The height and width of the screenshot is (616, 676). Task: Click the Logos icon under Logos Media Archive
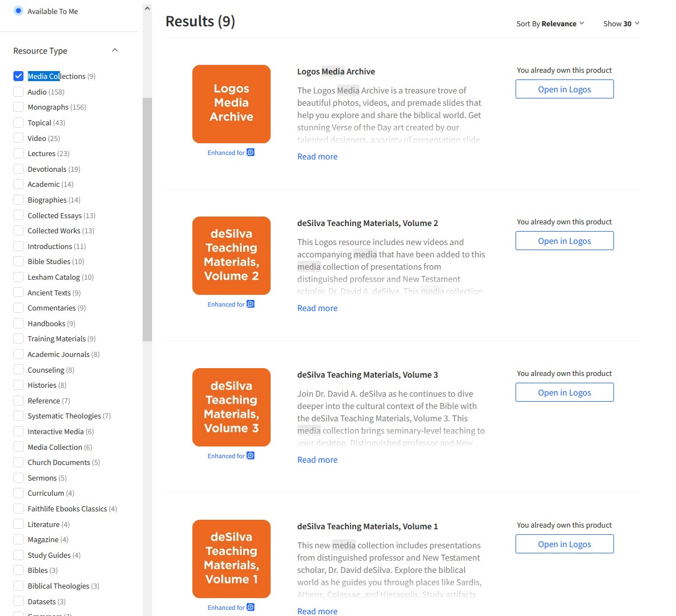[250, 152]
